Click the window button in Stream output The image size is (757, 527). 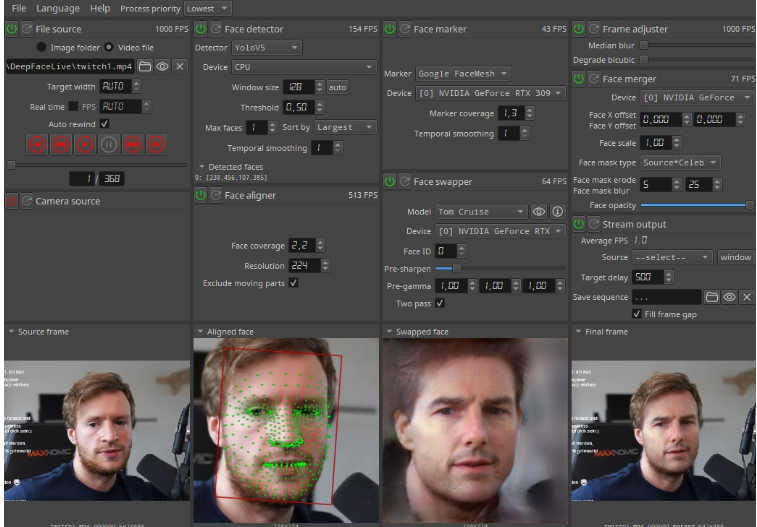pos(735,257)
